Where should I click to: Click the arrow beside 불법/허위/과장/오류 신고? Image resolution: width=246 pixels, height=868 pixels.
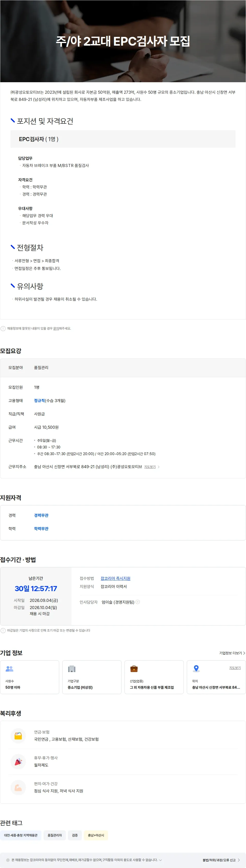pos(239,860)
